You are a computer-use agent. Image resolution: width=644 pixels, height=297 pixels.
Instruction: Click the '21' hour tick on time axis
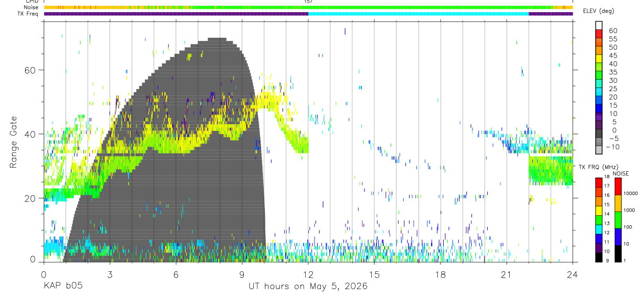click(x=506, y=274)
